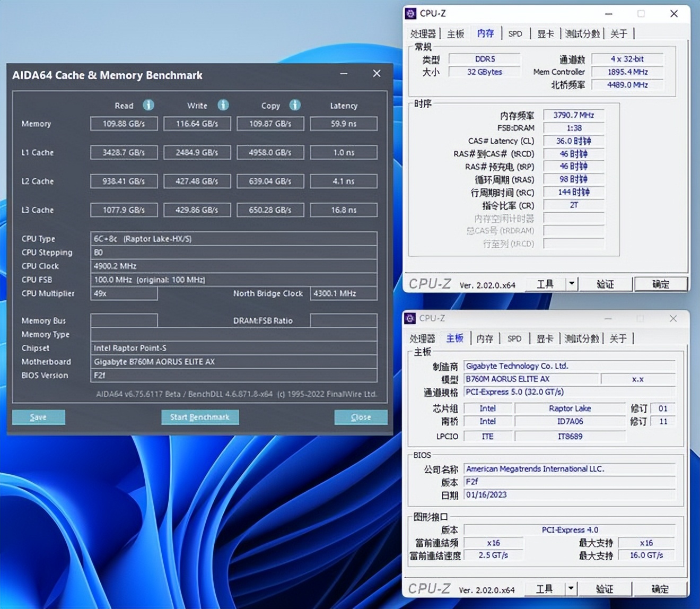Open the 工具 dropdown arrow in the bottom CPU-Z window

[571, 589]
